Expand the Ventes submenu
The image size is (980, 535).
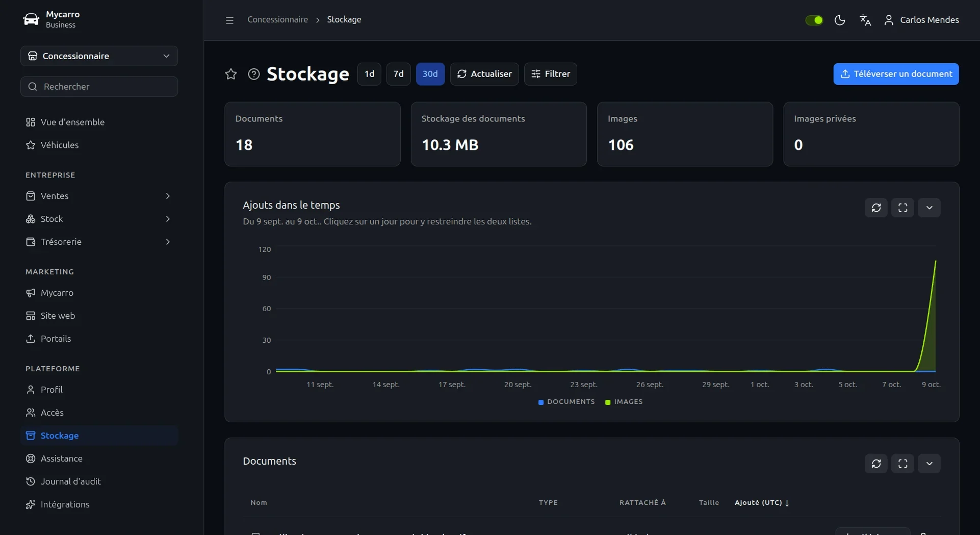(99, 196)
